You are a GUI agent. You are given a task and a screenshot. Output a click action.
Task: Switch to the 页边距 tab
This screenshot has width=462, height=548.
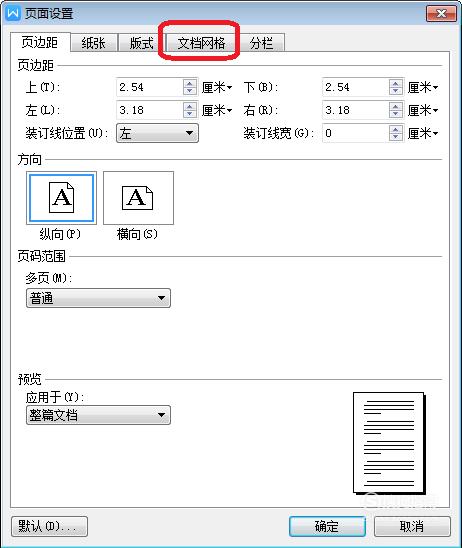coord(40,42)
